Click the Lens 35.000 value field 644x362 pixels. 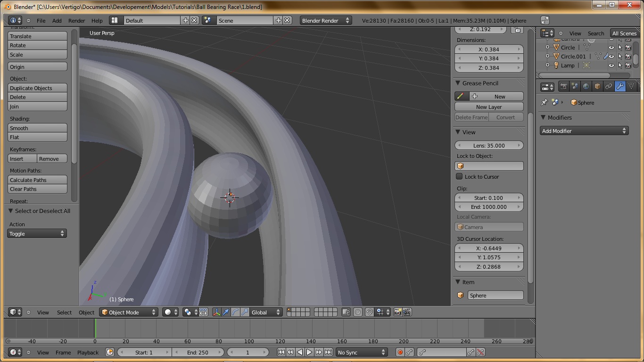click(x=489, y=145)
